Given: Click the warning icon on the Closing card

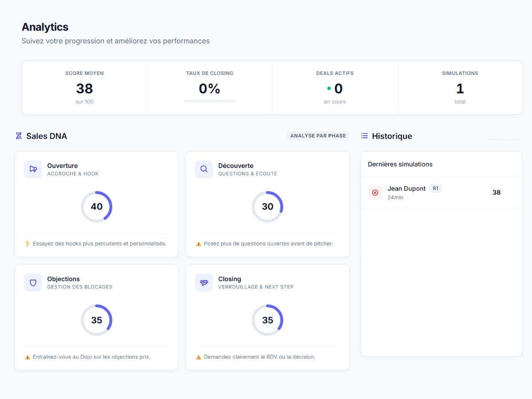Looking at the screenshot, I should pos(198,356).
